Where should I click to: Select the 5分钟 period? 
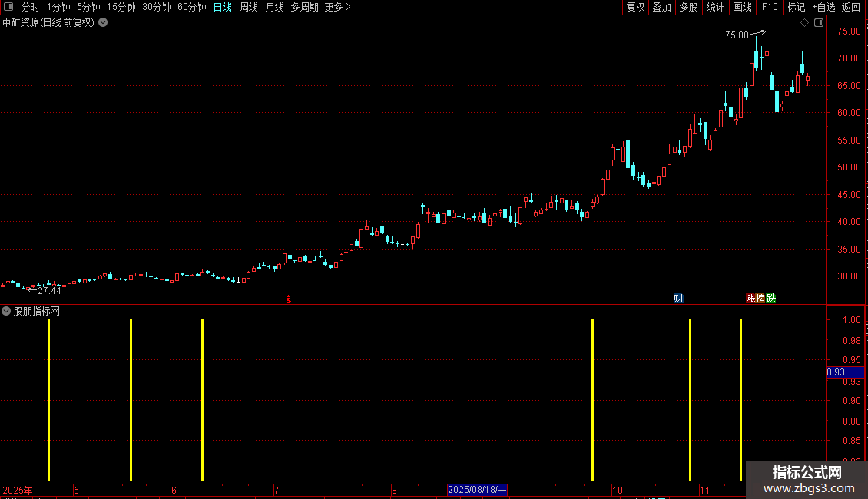[x=88, y=7]
